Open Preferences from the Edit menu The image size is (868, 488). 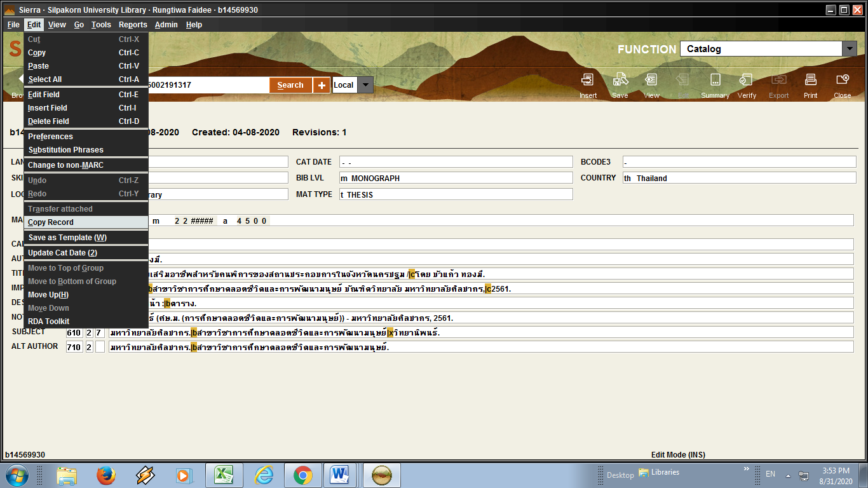coord(86,137)
